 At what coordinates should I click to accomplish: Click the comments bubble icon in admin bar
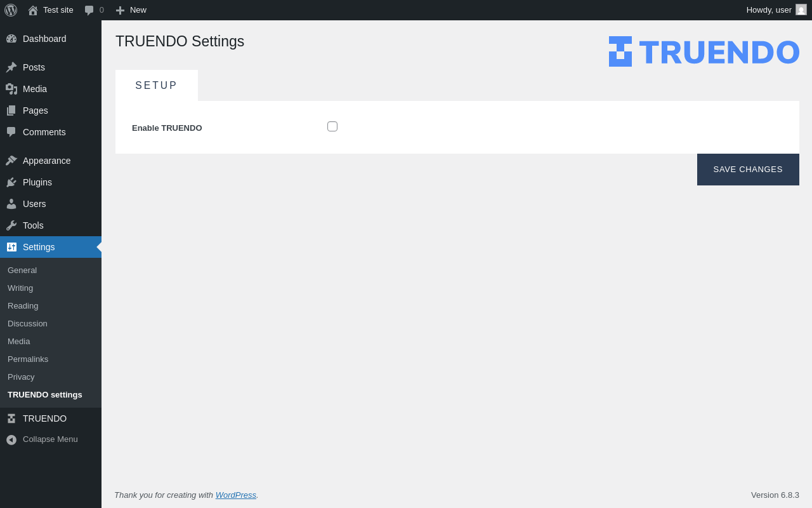[89, 10]
